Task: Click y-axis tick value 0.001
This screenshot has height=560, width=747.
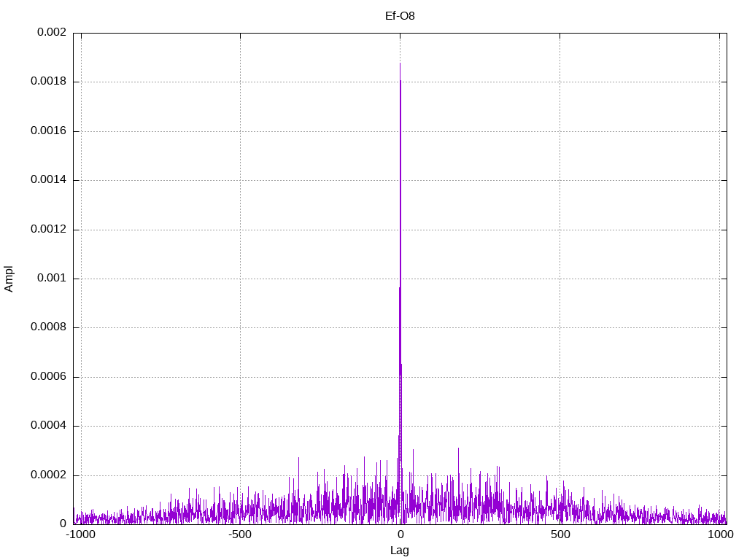Action: [x=52, y=278]
